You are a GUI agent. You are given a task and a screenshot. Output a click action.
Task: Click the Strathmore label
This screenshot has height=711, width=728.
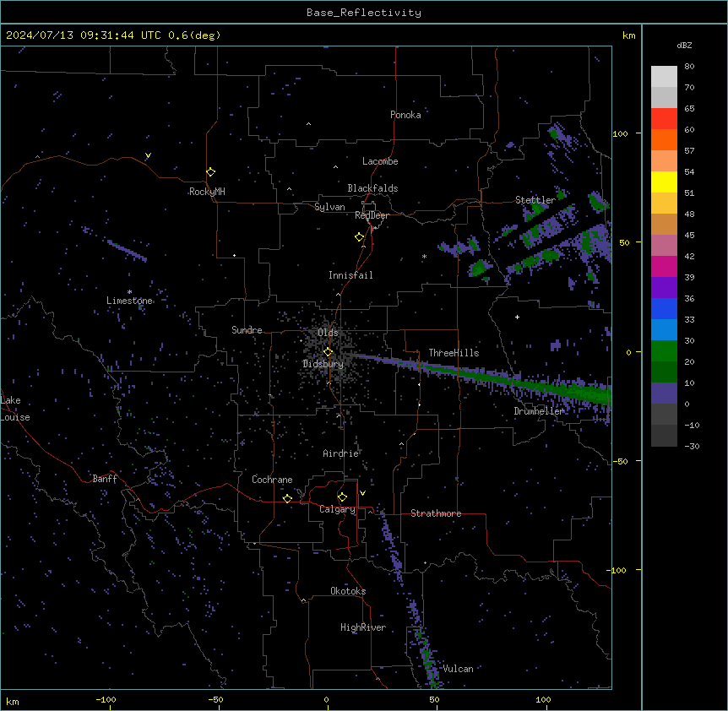436,513
